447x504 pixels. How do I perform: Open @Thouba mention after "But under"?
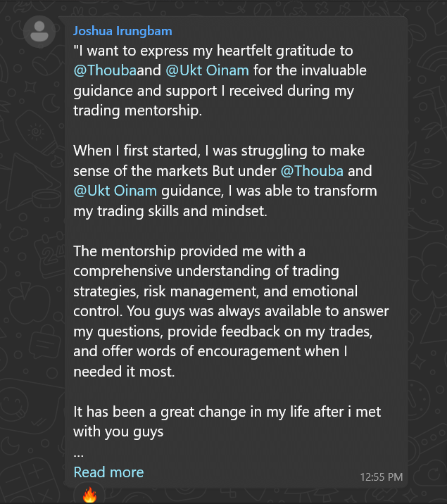pos(312,170)
